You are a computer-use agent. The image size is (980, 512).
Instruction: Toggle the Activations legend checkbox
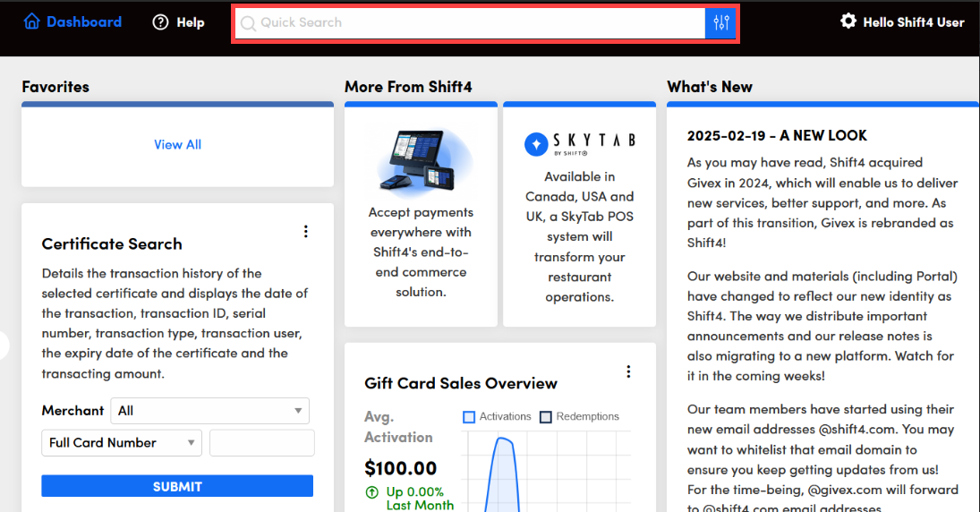pyautogui.click(x=469, y=417)
